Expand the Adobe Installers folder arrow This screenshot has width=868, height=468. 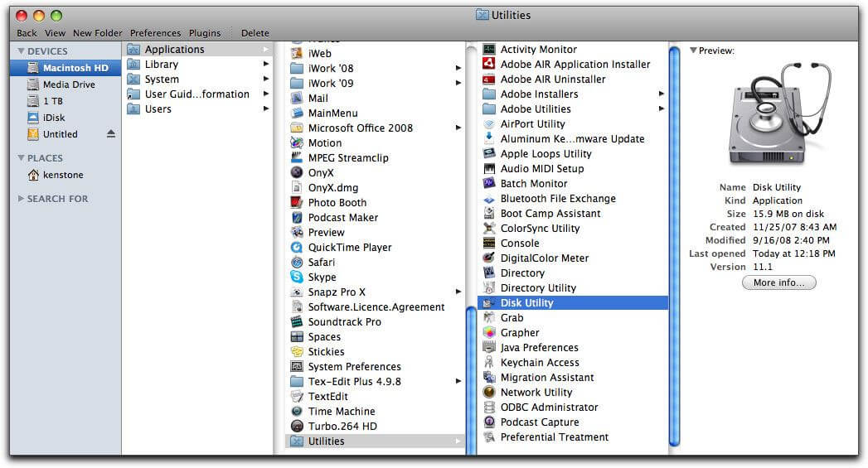tap(661, 94)
